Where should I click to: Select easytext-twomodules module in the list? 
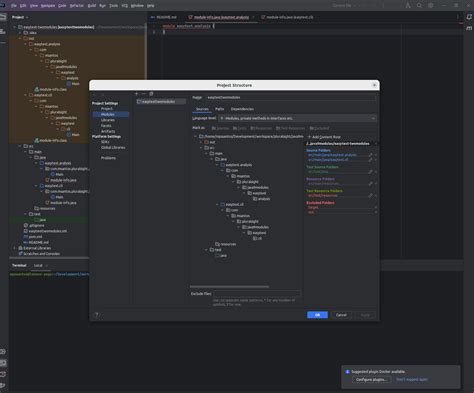coord(161,102)
